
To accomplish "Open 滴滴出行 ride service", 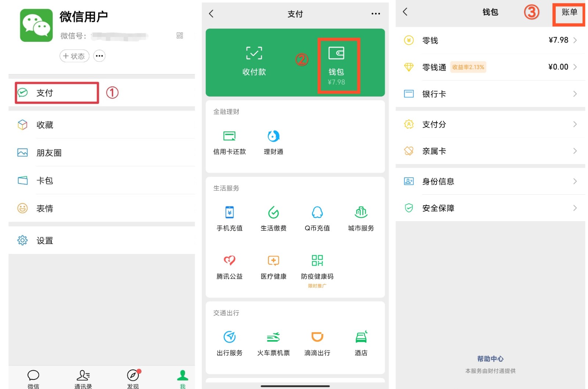I will click(x=317, y=344).
